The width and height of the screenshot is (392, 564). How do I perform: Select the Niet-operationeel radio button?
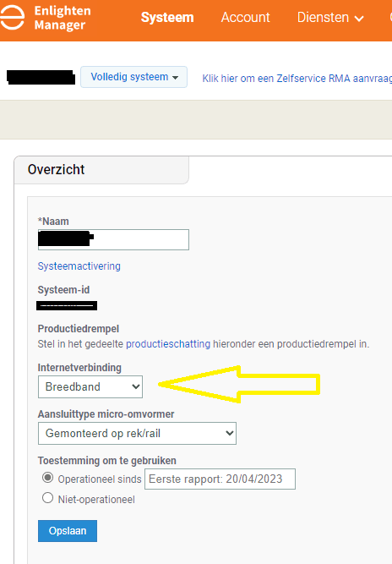pyautogui.click(x=47, y=498)
